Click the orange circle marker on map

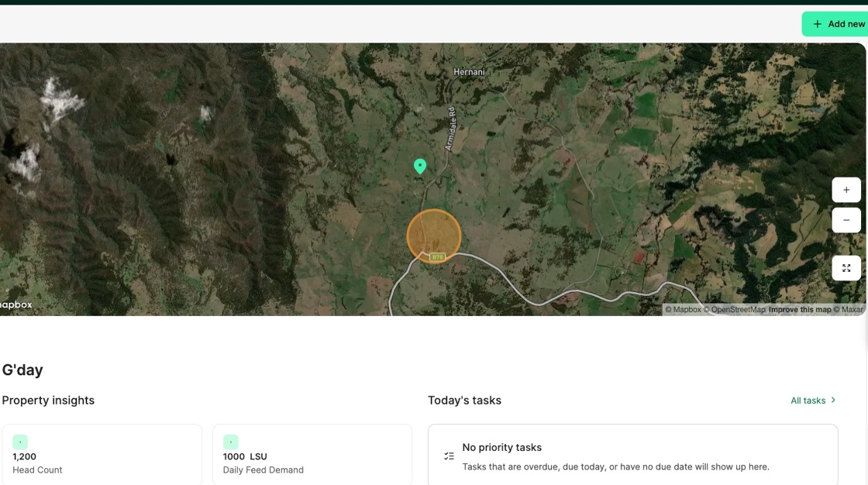[434, 236]
